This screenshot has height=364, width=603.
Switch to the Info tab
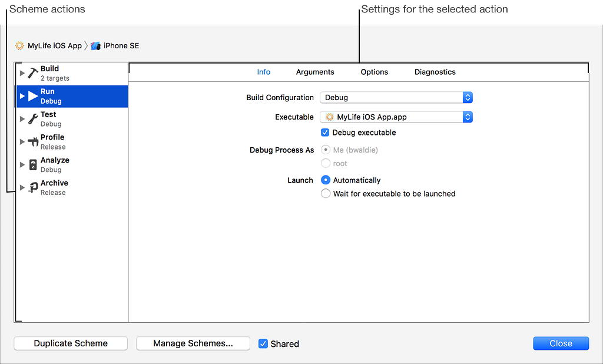pyautogui.click(x=264, y=72)
